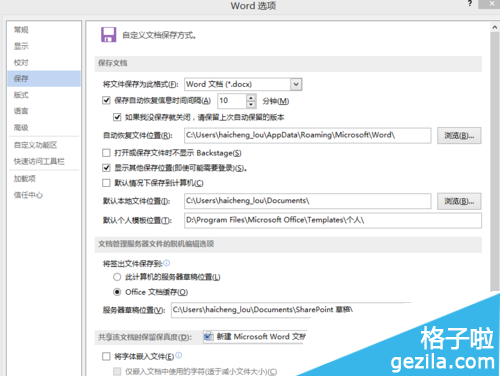This screenshot has height=376, width=500.
Task: Click the auto-recover minutes field showing 10
Action: [232, 101]
